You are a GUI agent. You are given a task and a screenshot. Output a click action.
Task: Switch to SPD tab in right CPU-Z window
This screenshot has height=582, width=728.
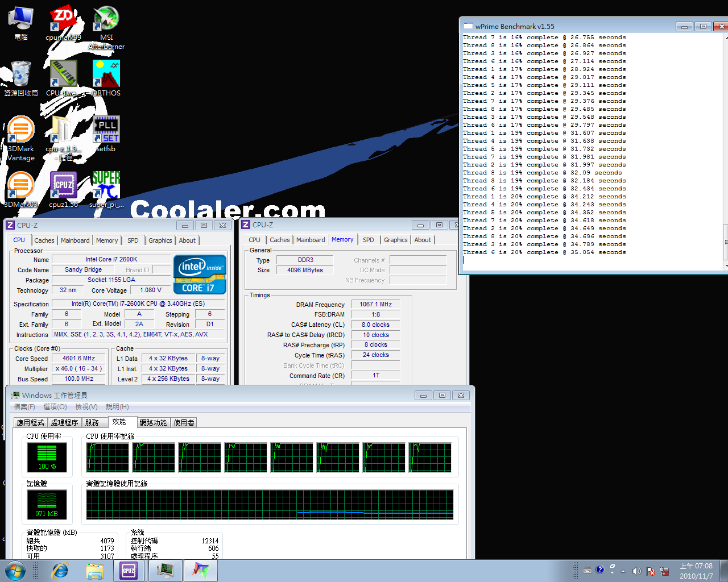(369, 240)
